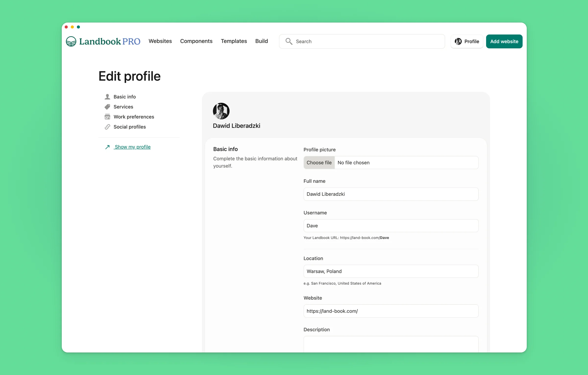The image size is (588, 375).
Task: Click the Landbook leaf logo icon
Action: point(71,41)
